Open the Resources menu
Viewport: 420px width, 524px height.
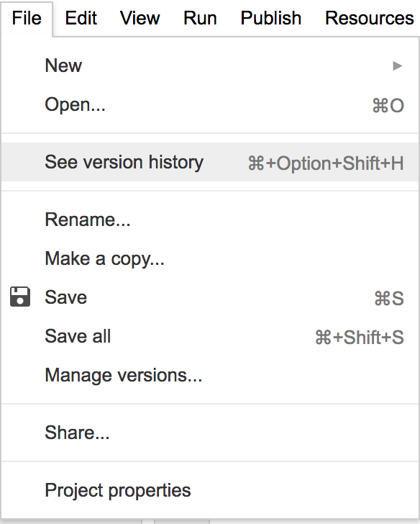[369, 18]
